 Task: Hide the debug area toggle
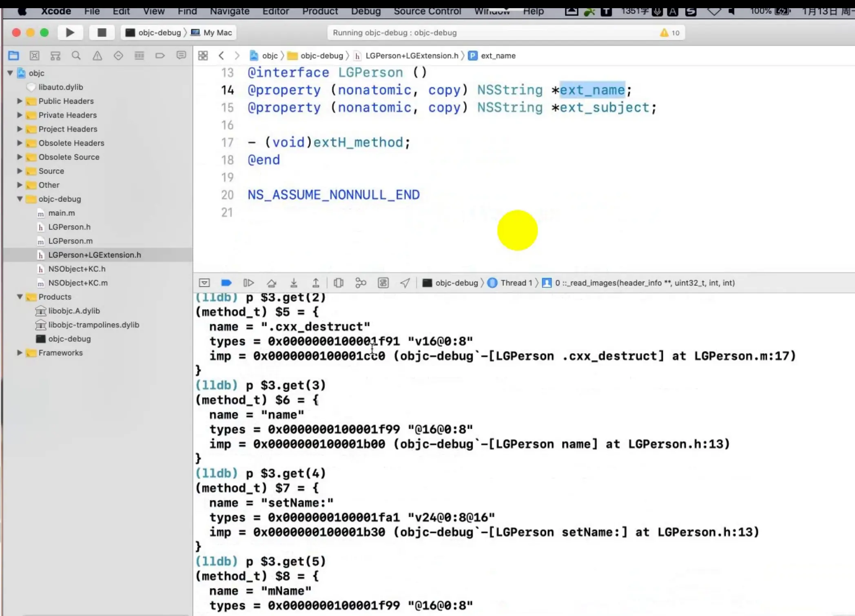pyautogui.click(x=204, y=283)
